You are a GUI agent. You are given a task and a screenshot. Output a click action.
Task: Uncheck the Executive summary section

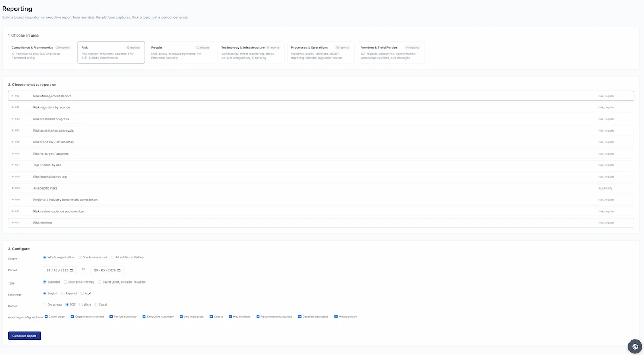[x=144, y=317]
